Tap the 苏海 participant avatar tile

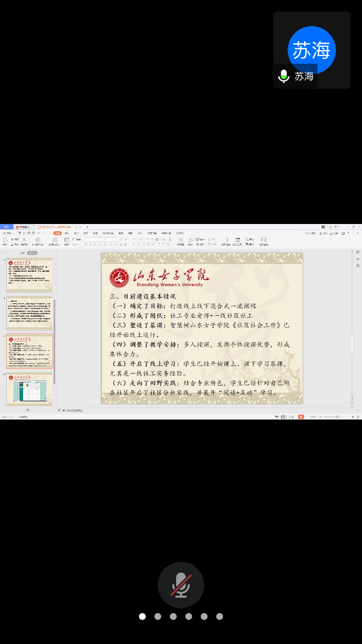(311, 50)
